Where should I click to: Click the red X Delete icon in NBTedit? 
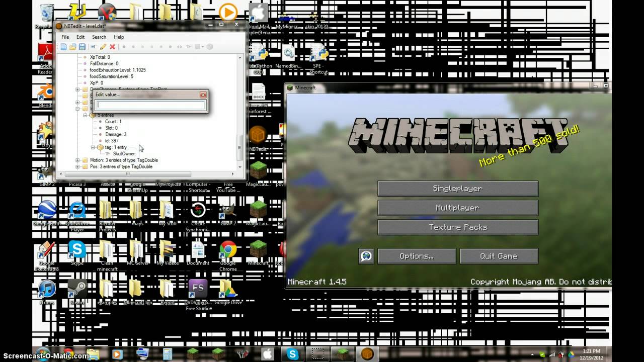pyautogui.click(x=112, y=47)
